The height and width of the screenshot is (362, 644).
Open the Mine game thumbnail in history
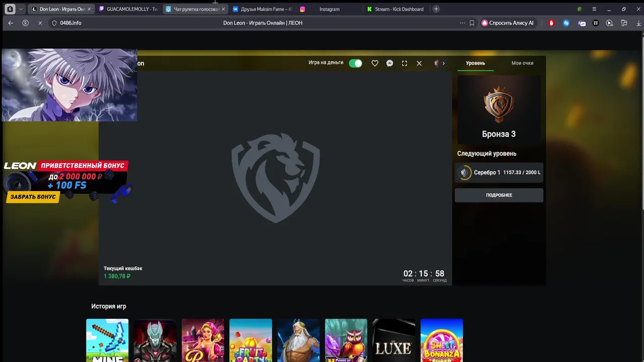point(107,340)
